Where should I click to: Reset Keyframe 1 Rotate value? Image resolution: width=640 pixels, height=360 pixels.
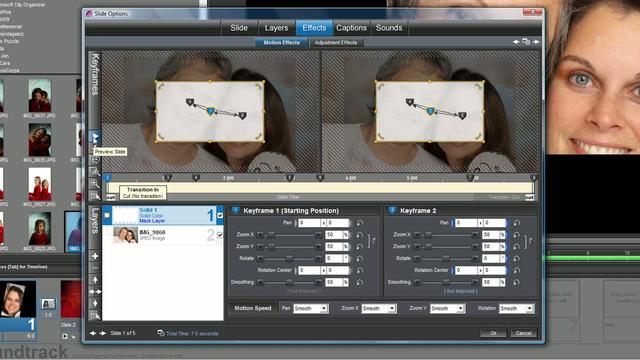click(x=359, y=258)
